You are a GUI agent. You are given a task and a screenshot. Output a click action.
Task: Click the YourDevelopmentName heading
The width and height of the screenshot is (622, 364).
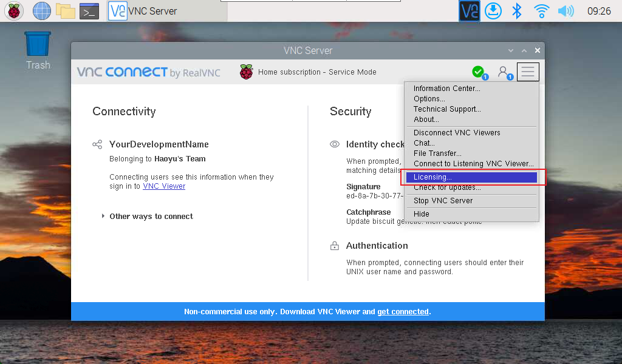[x=159, y=144]
